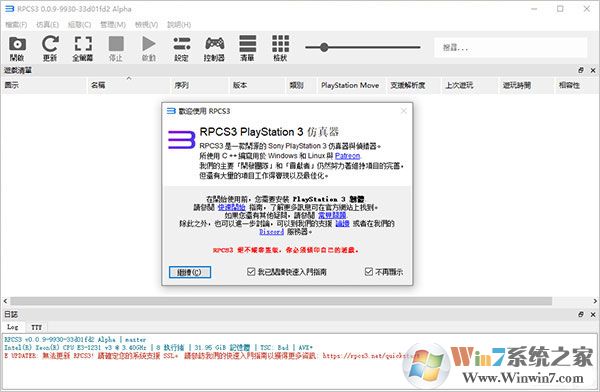Check the 'I have read quickstart guide' box

(x=251, y=272)
